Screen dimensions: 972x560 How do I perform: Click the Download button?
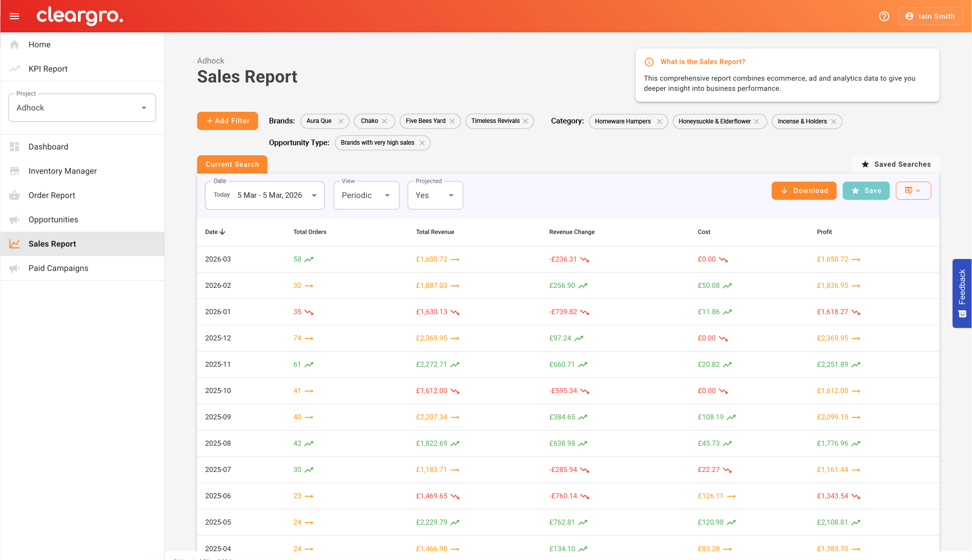804,191
